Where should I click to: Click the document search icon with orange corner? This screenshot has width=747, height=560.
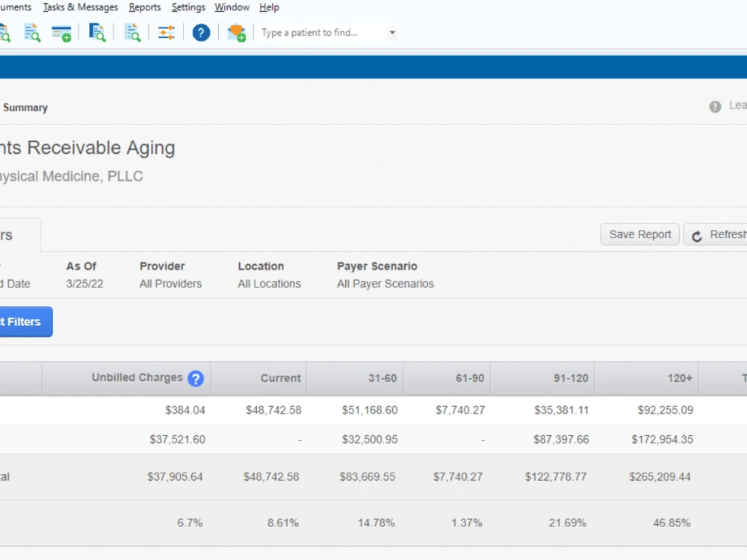32,32
